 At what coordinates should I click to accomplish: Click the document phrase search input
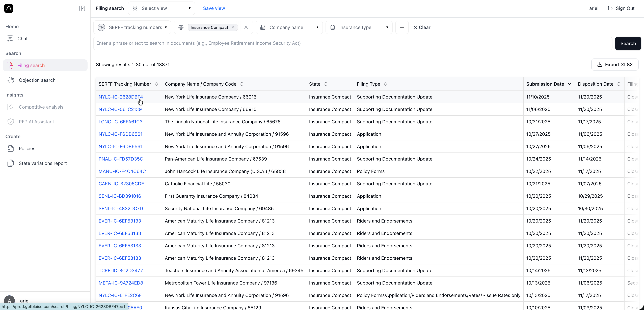coord(353,43)
